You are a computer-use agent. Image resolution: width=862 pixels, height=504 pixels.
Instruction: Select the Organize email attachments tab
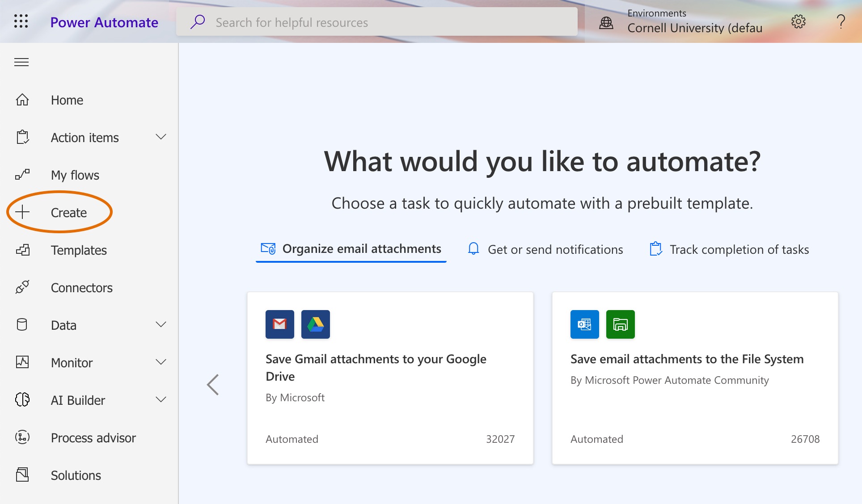click(x=351, y=249)
